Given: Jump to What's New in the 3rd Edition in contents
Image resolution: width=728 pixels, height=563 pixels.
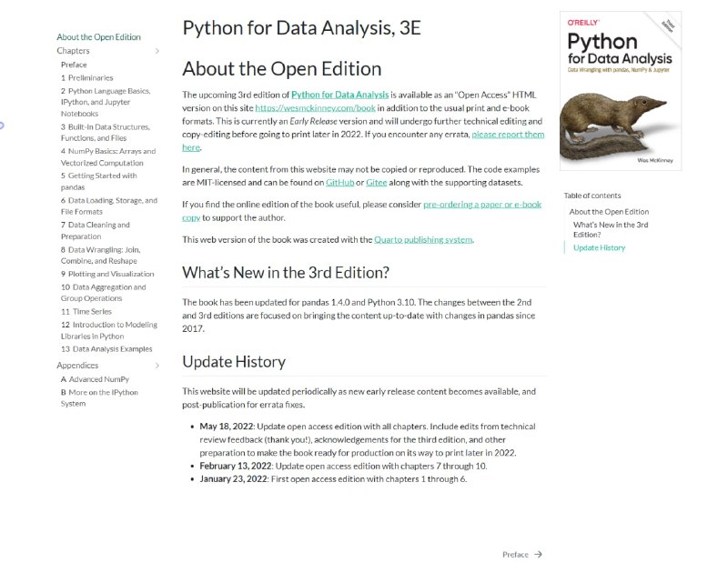Looking at the screenshot, I should click(x=611, y=230).
